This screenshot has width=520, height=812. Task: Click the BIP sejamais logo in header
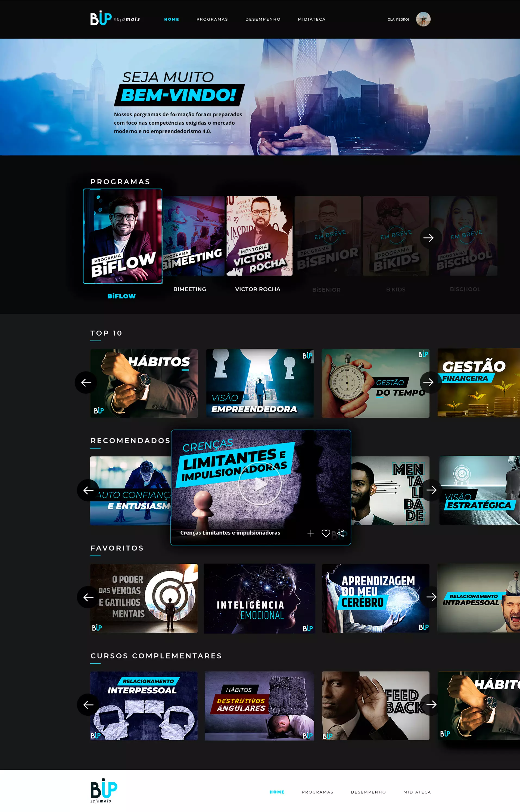[115, 19]
